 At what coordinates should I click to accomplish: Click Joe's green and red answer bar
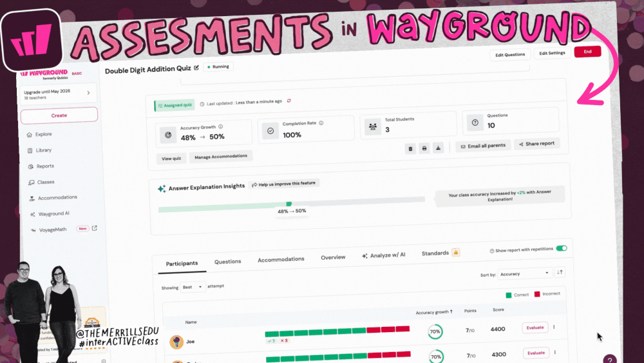(x=337, y=331)
